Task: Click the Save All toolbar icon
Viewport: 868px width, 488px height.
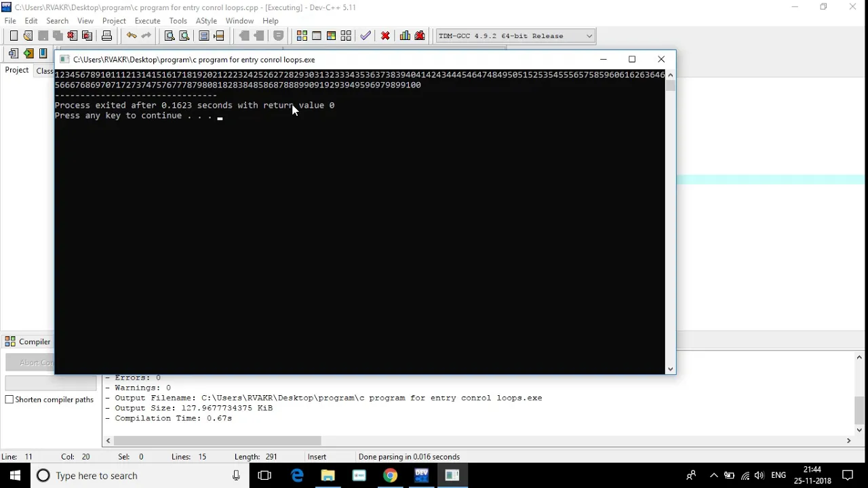Action: click(58, 36)
